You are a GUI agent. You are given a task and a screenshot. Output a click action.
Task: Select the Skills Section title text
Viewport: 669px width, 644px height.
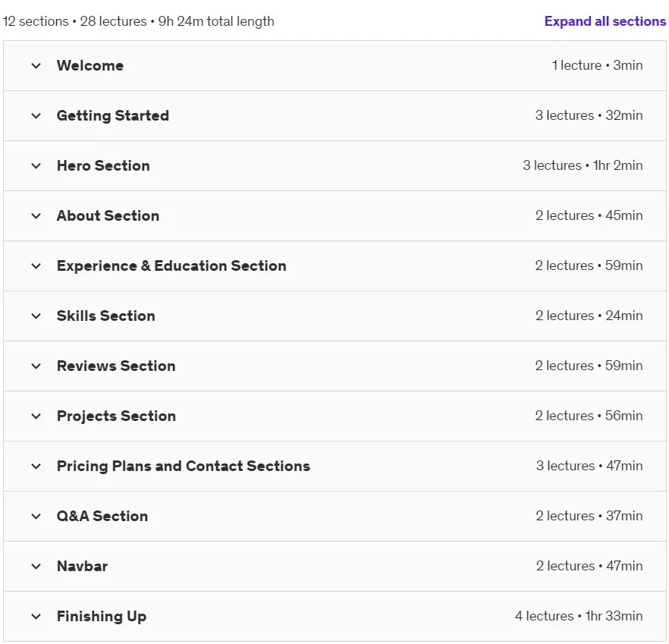(x=106, y=316)
